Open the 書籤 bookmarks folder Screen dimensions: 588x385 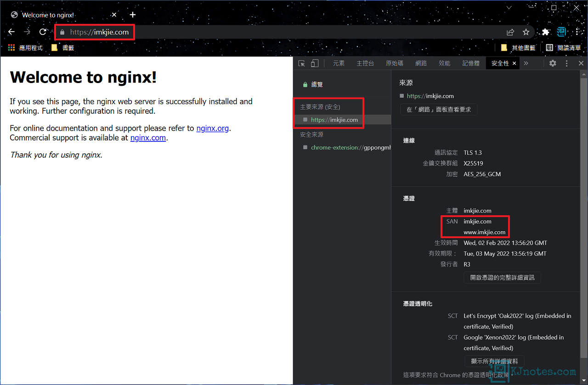click(62, 48)
